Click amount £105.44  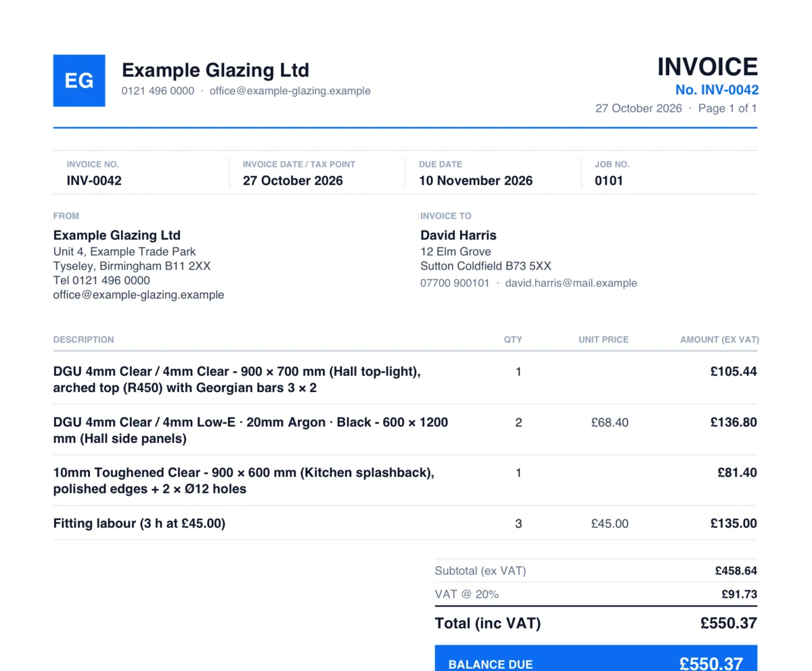pos(734,372)
